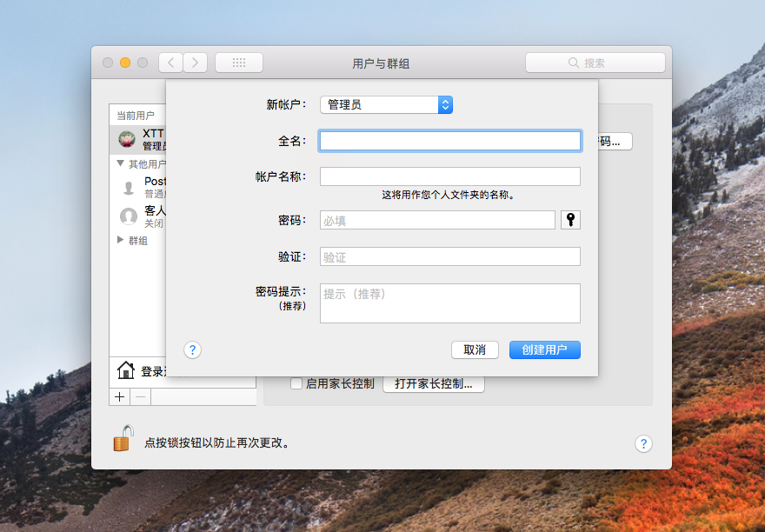Add user with plus button
The width and height of the screenshot is (765, 532).
[120, 396]
